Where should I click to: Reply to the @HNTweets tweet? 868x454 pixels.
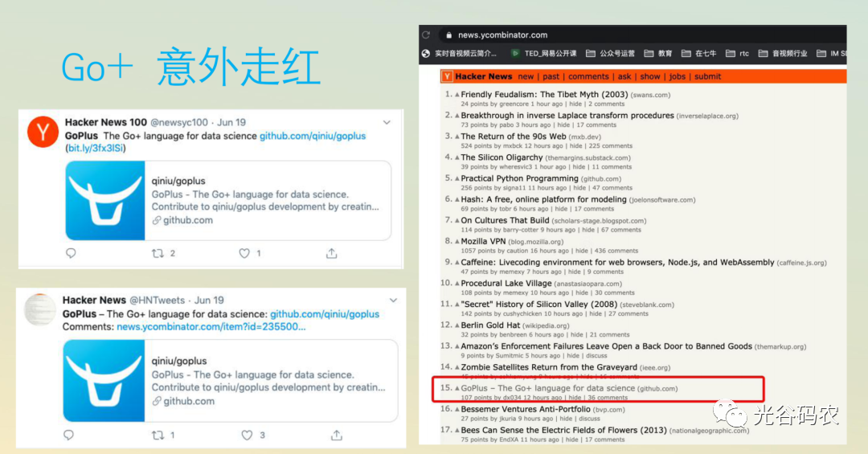[68, 435]
